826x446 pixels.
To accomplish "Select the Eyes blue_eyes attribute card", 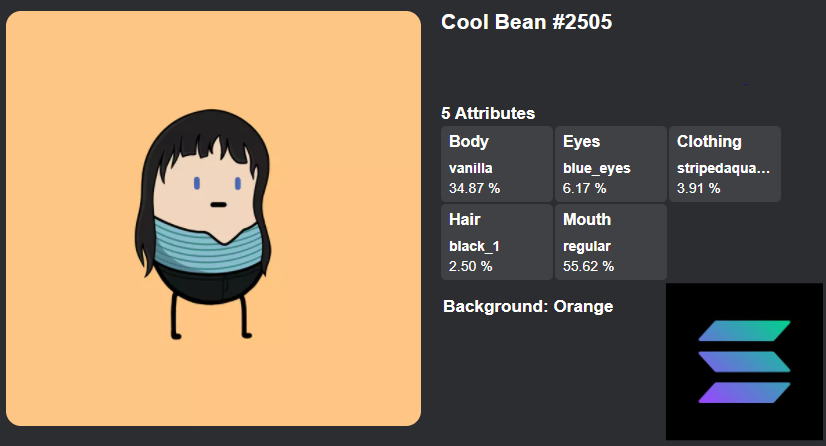I will (x=611, y=164).
